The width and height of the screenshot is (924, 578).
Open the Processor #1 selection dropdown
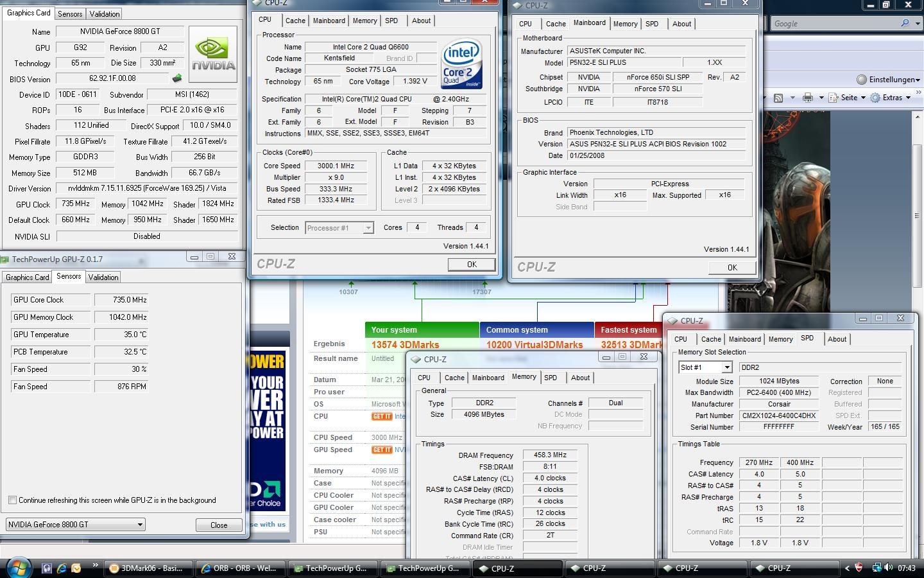click(x=368, y=228)
